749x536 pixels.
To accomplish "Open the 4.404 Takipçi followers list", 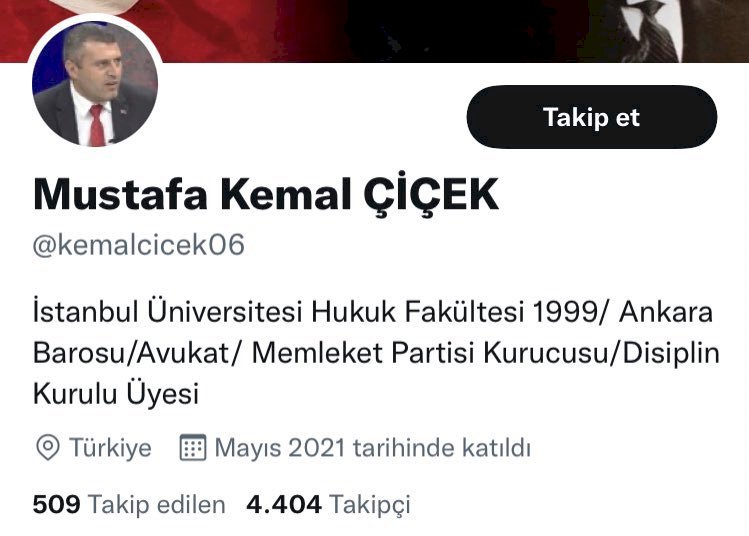I will pos(329,505).
